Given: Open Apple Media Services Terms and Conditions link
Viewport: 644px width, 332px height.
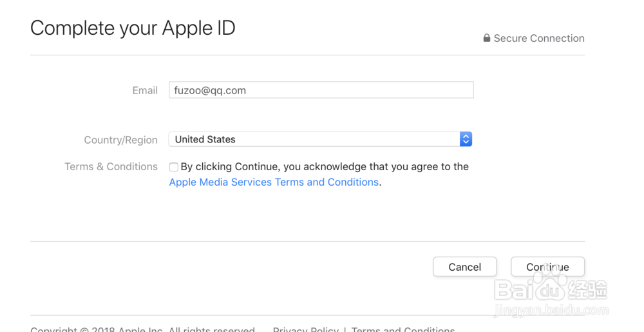Looking at the screenshot, I should [x=274, y=182].
